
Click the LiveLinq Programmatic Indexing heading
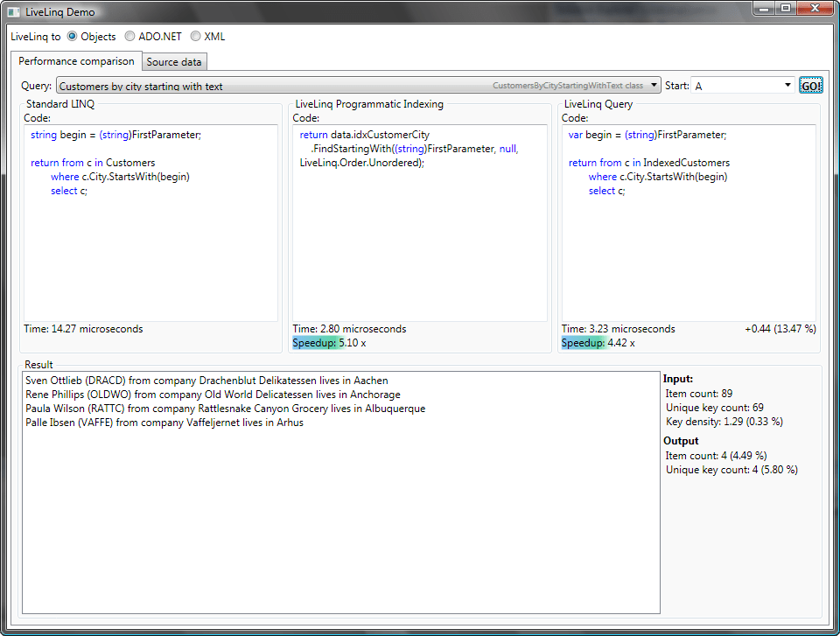(x=369, y=104)
